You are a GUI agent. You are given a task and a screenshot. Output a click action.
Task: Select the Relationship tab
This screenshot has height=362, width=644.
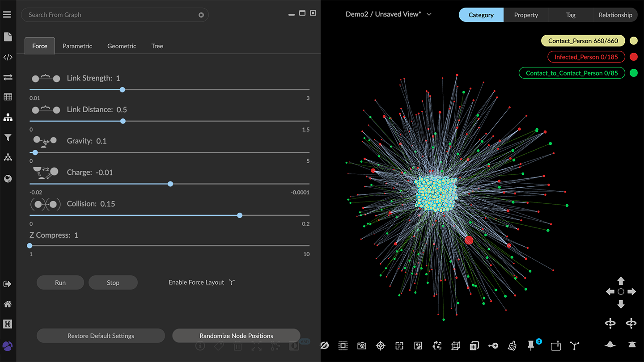[x=615, y=15]
